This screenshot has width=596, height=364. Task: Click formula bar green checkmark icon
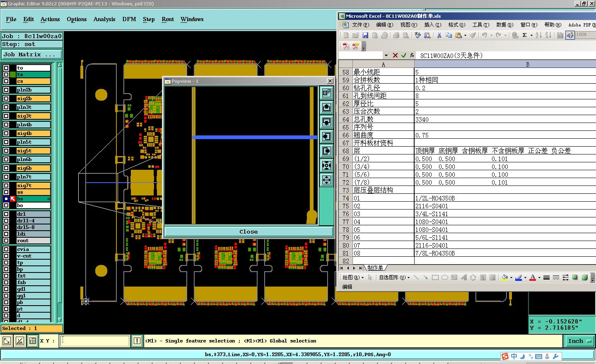point(403,55)
